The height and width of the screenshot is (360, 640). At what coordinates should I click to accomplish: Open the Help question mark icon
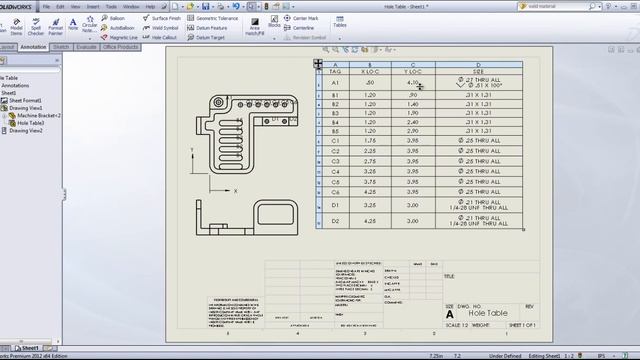click(x=609, y=7)
